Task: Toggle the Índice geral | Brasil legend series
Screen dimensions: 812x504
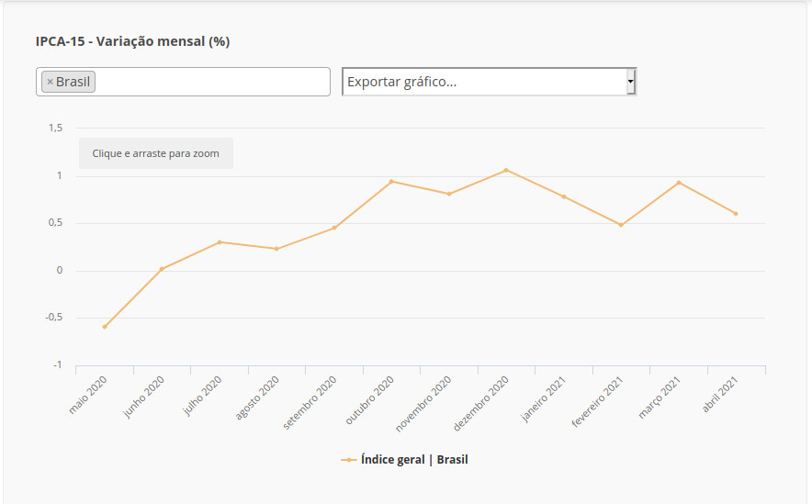Action: 413,459
